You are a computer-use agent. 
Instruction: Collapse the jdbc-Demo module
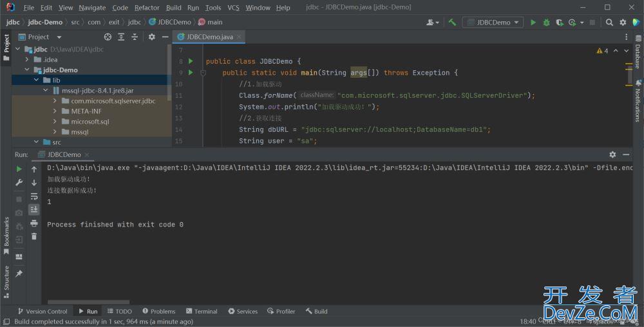coord(27,70)
